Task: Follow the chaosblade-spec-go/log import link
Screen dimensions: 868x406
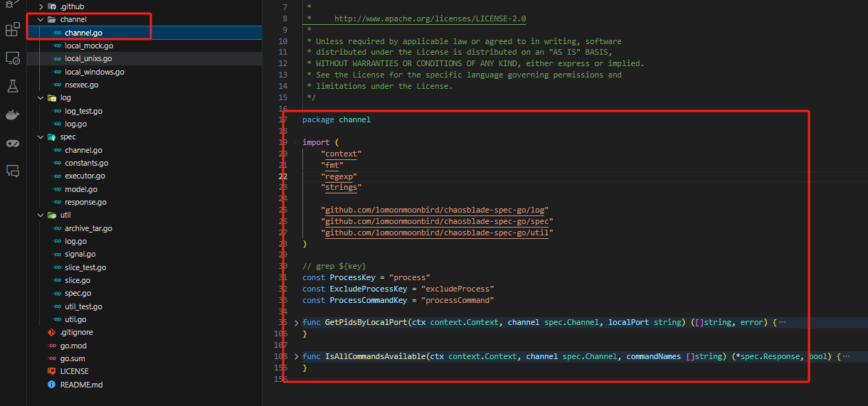Action: coord(435,210)
